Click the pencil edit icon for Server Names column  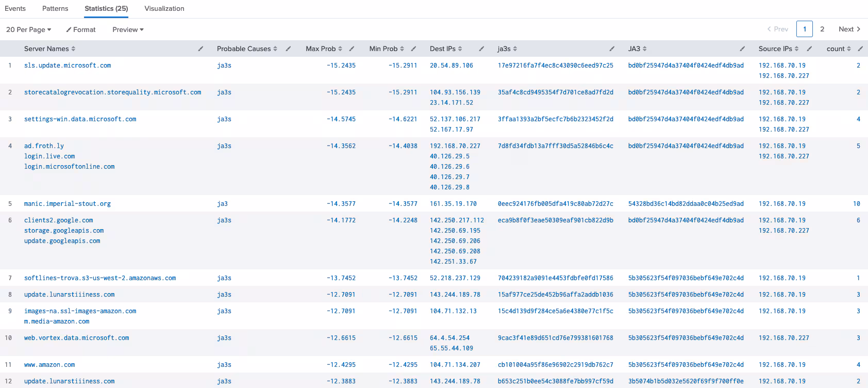pyautogui.click(x=201, y=49)
